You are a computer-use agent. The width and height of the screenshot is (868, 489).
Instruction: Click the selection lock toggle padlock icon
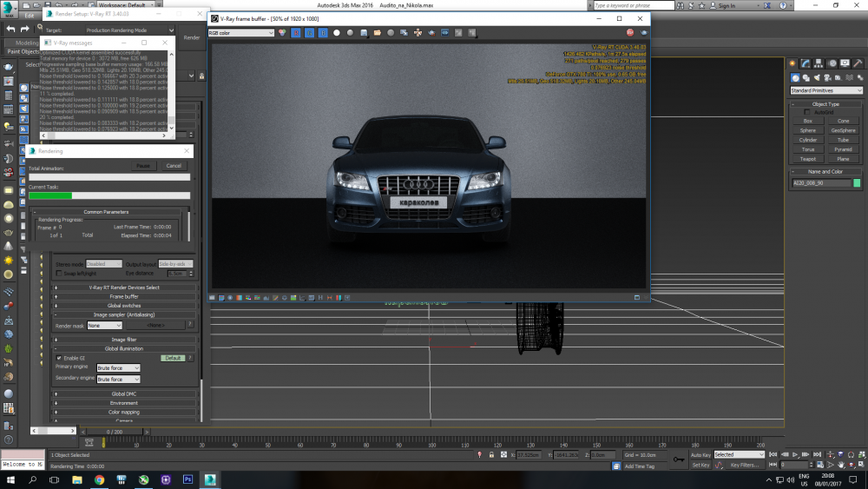pos(491,454)
